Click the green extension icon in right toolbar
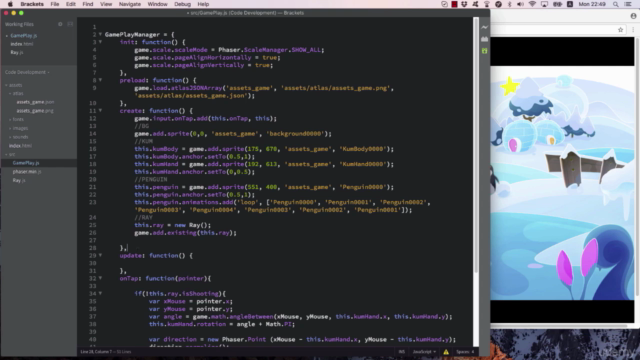Screen dimensions: 640x360 pos(484,51)
